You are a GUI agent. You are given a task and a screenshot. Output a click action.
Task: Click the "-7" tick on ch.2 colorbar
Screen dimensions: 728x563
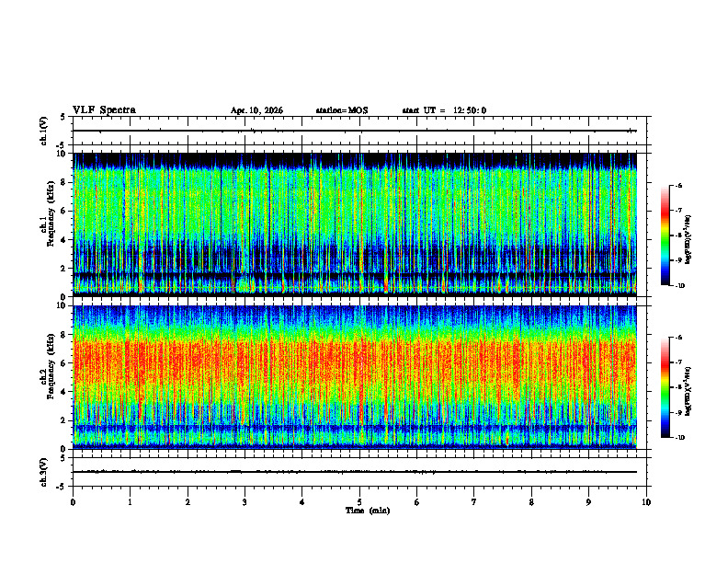[x=678, y=362]
